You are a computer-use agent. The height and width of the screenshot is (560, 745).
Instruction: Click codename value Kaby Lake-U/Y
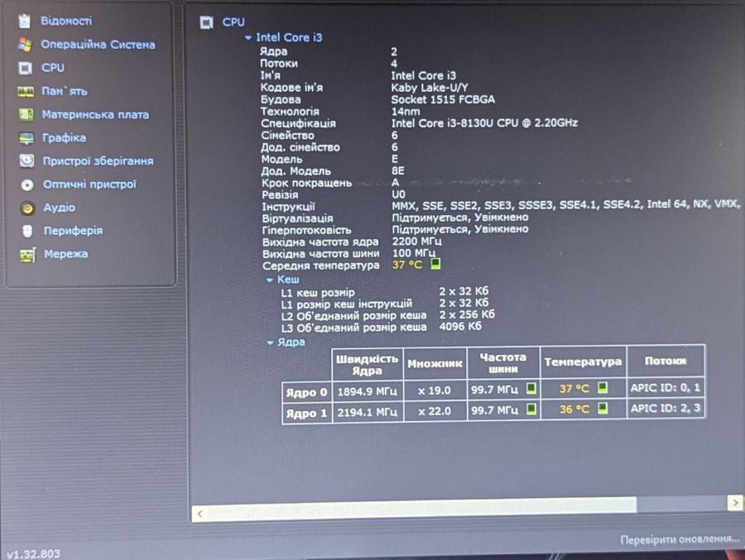pyautogui.click(x=430, y=88)
